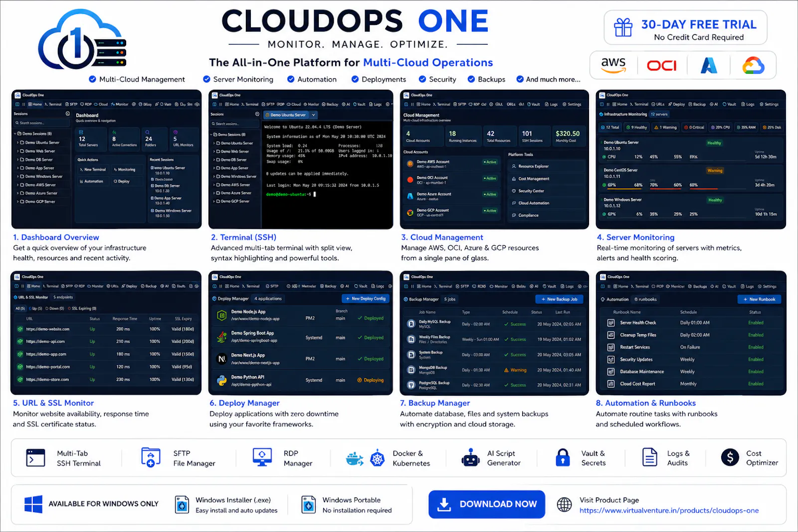Click the Demo AWS Account icon in Cloud Management

pyautogui.click(x=410, y=164)
